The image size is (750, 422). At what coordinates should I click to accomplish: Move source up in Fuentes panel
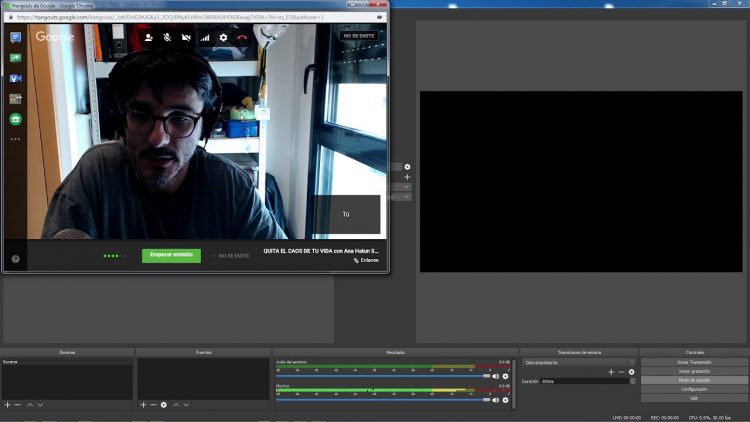pos(176,405)
